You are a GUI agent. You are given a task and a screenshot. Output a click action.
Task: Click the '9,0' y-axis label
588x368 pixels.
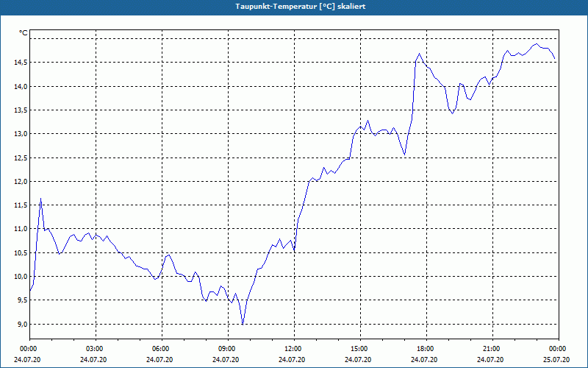(x=22, y=324)
